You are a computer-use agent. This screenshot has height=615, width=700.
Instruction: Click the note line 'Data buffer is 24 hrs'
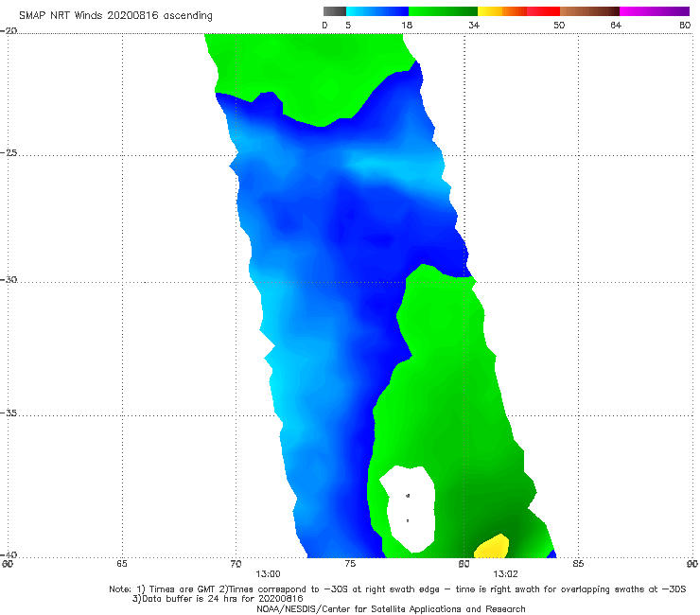[218, 599]
